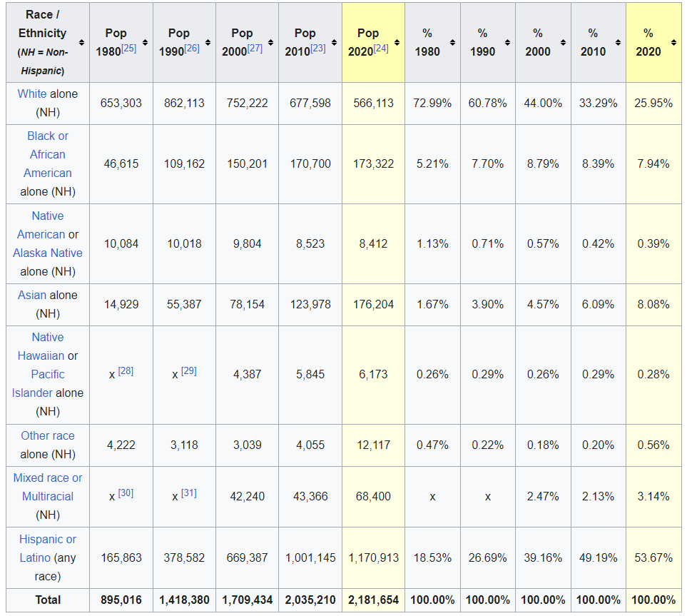Open the Alaska Native link

(48, 253)
